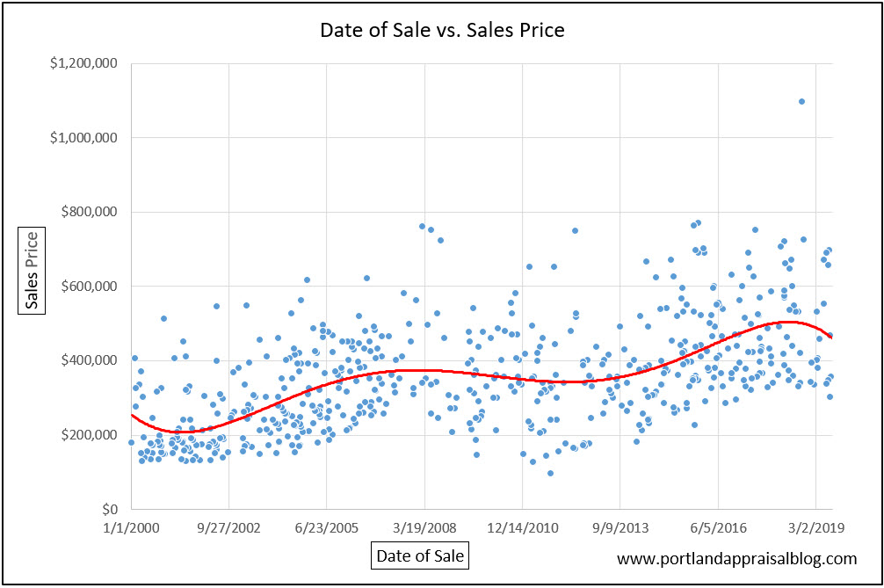This screenshot has height=588, width=884.
Task: Select the 3/19/2008 date label
Action: pyautogui.click(x=424, y=529)
